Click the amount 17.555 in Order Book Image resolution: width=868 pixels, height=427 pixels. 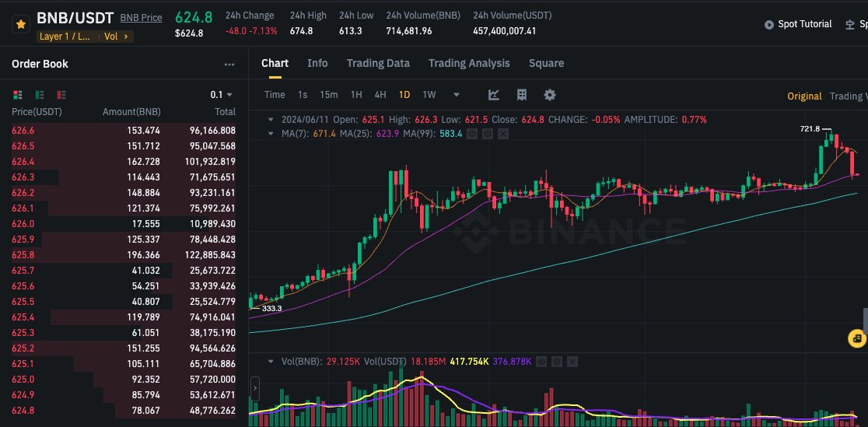point(147,224)
